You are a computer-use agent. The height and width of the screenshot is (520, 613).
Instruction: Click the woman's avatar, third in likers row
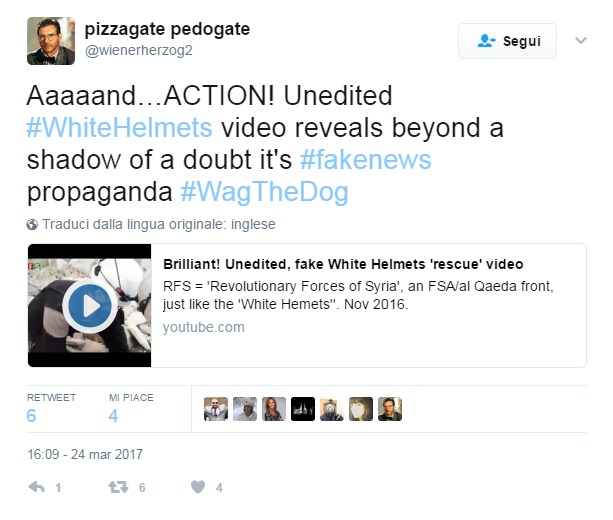[x=274, y=409]
